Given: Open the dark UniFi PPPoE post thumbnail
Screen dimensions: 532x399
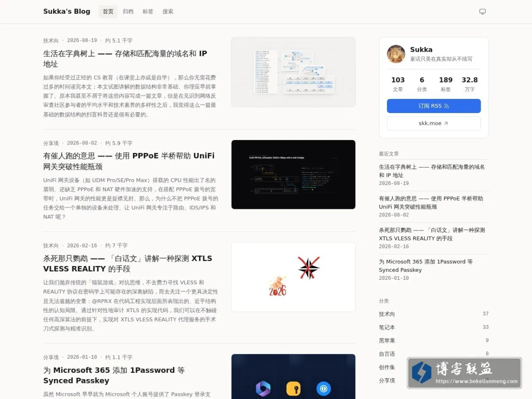Looking at the screenshot, I should pos(293,174).
